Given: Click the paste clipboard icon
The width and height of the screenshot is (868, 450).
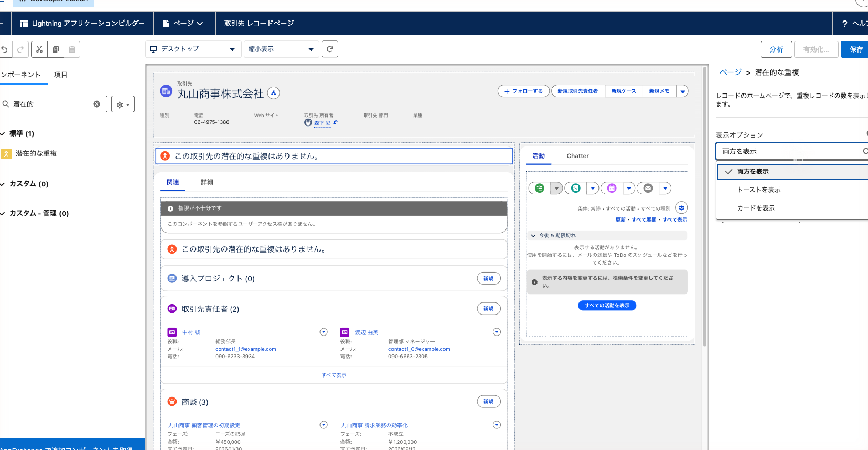Looking at the screenshot, I should point(72,49).
